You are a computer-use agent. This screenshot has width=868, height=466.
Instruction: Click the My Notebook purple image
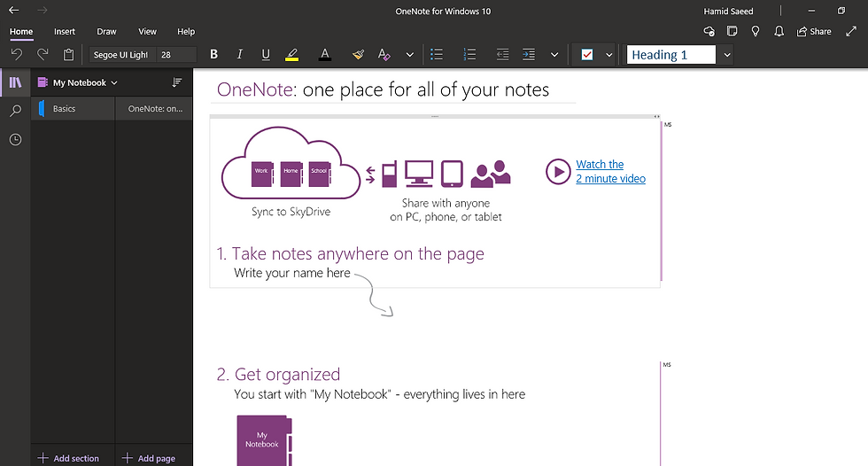tap(264, 440)
